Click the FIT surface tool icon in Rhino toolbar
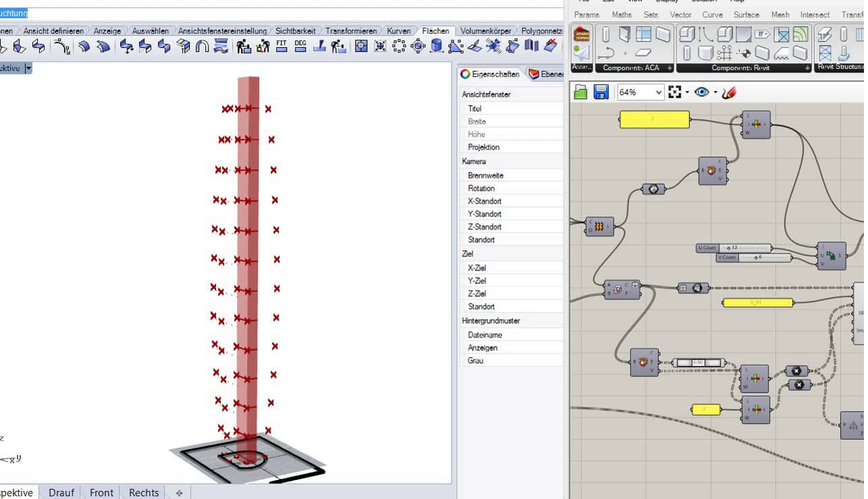The height and width of the screenshot is (499, 868). point(282,46)
